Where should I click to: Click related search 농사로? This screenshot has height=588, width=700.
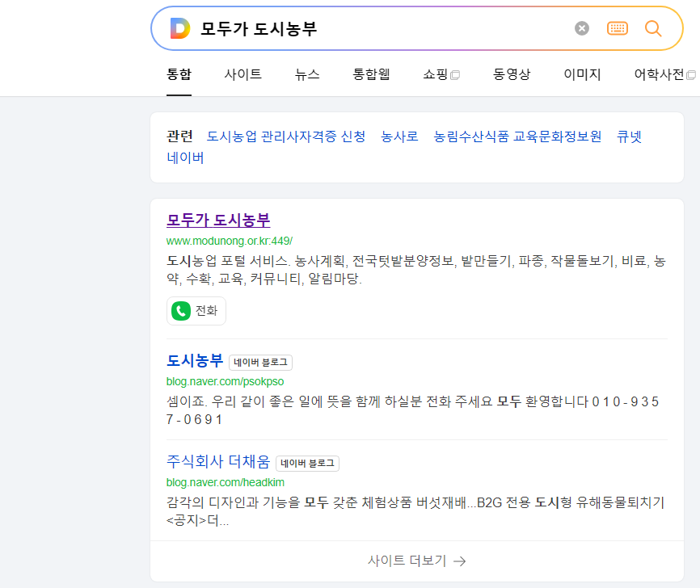coord(399,136)
